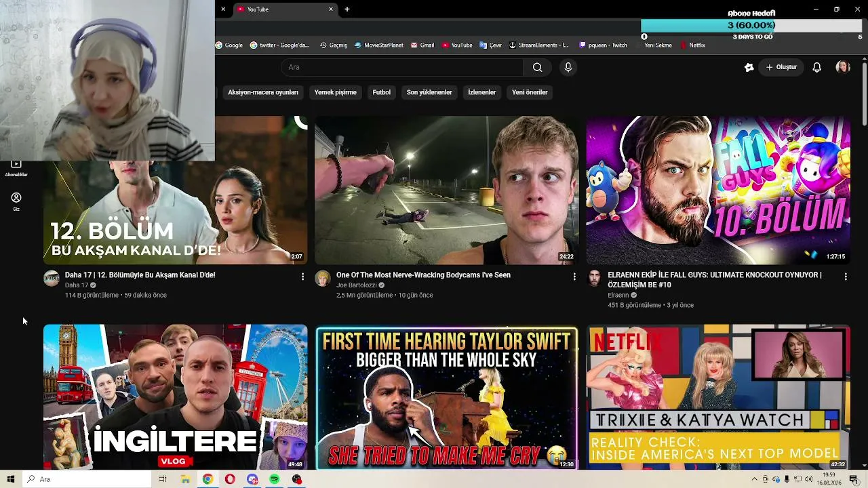Screen dimensions: 868x488
Task: Open the Elraenn channel avatar
Action: [x=594, y=279]
